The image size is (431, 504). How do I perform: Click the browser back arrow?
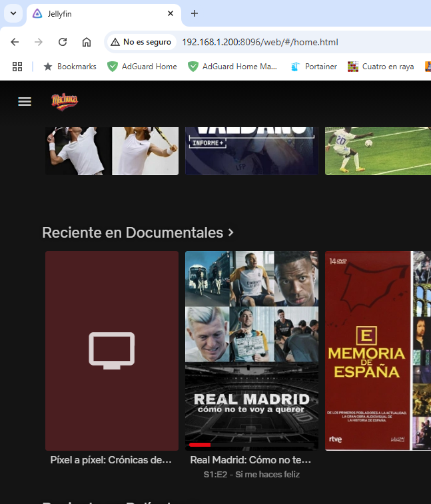(x=15, y=42)
